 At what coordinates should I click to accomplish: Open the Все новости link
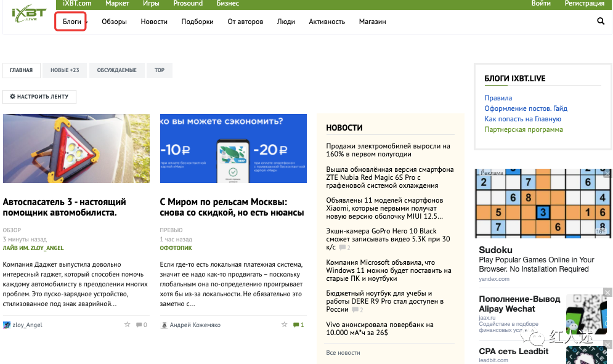(343, 352)
